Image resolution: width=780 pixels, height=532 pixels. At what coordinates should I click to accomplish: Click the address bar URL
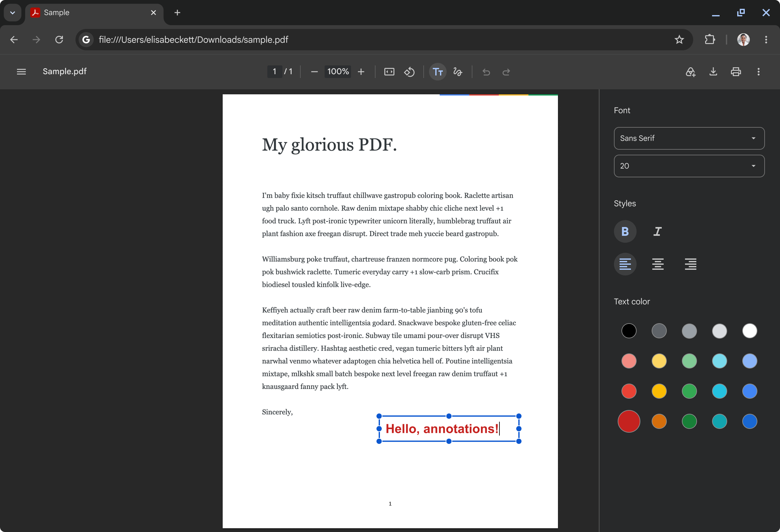[193, 40]
